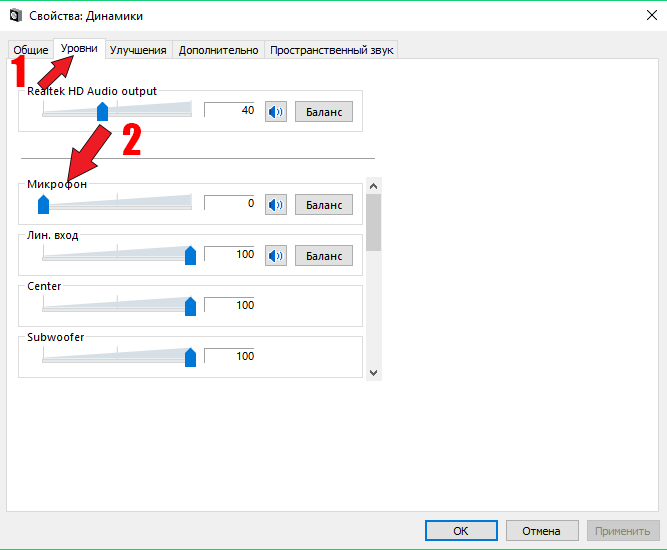Select the Пространственный звук tab

coord(331,50)
